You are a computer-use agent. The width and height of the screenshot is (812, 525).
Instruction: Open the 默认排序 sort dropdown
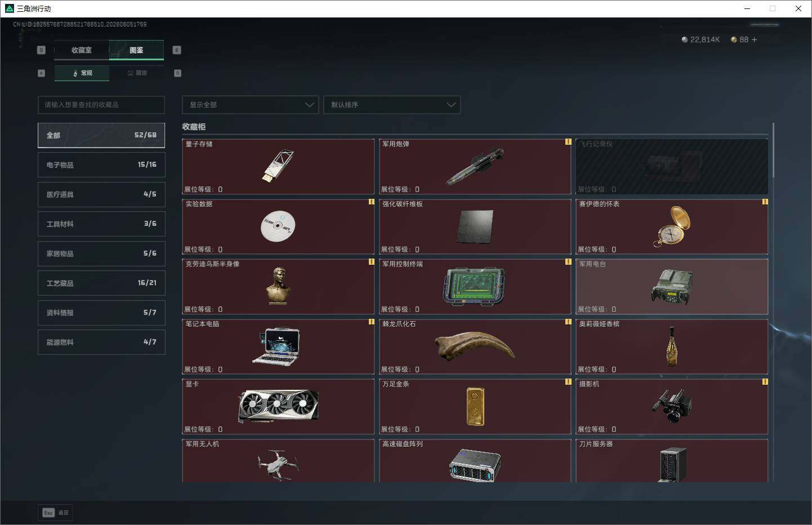pyautogui.click(x=392, y=105)
